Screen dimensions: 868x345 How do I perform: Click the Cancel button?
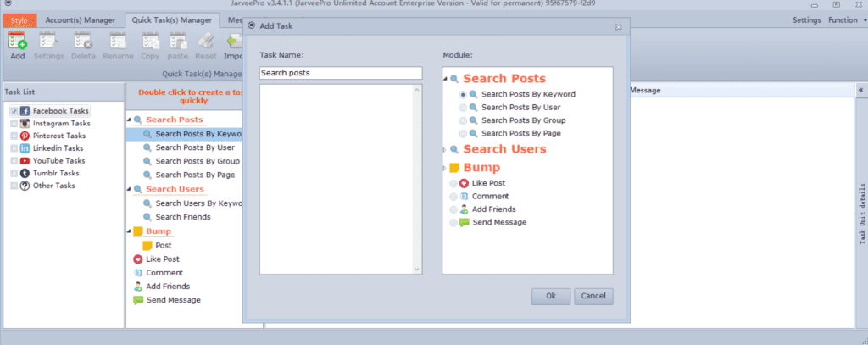tap(593, 297)
